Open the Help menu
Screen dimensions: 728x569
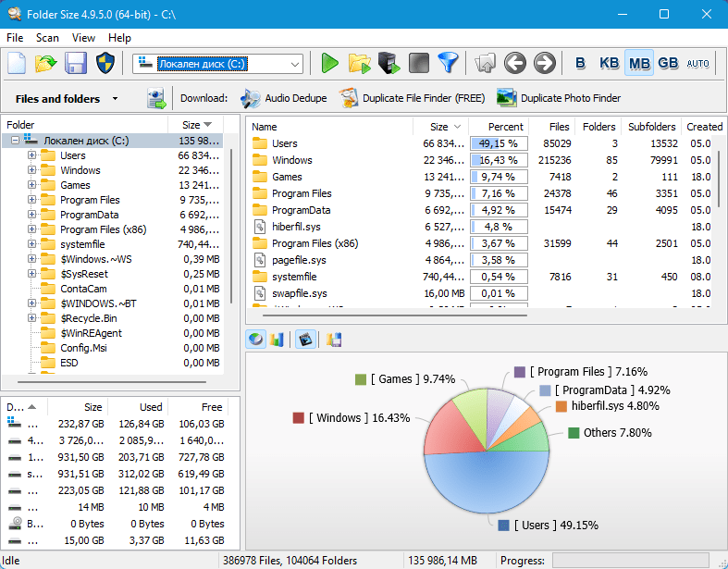point(119,38)
